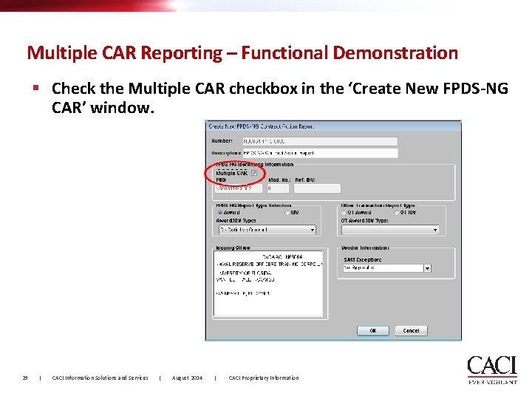Click the dialog title bar text

tap(262, 126)
